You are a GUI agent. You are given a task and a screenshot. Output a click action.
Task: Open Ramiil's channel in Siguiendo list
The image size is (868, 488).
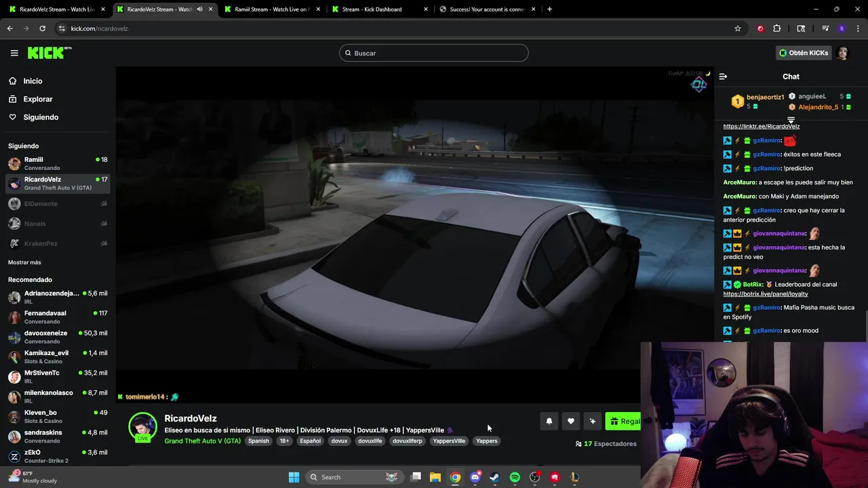point(58,163)
